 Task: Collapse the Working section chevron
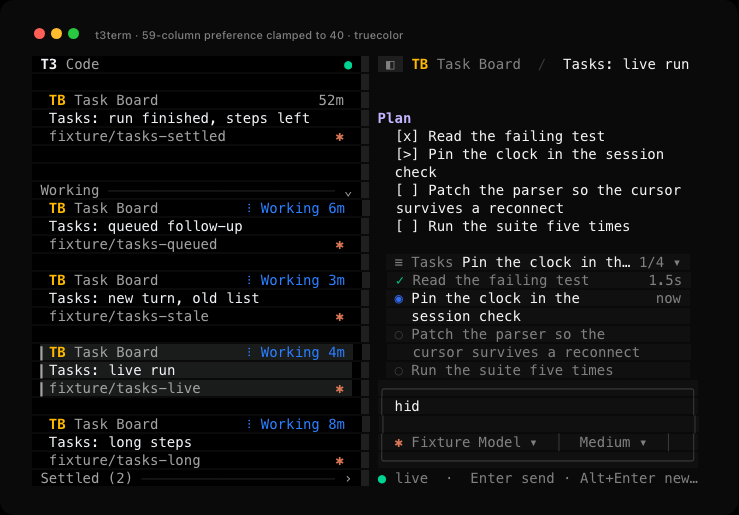click(348, 193)
